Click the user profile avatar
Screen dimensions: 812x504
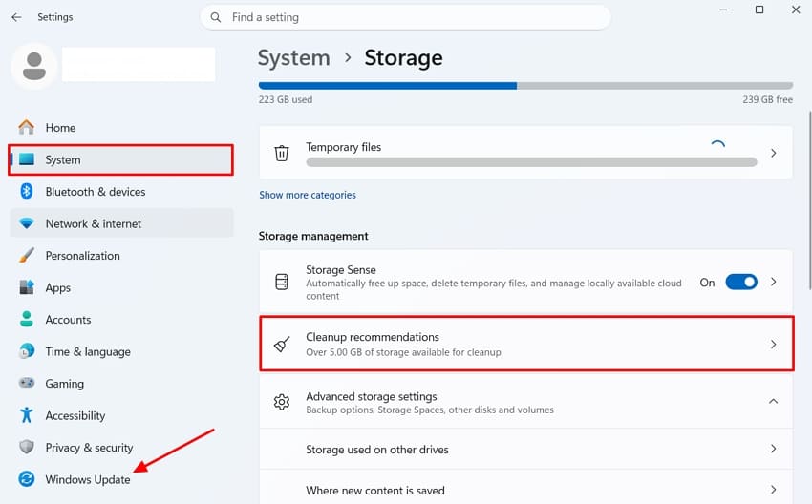pos(34,66)
